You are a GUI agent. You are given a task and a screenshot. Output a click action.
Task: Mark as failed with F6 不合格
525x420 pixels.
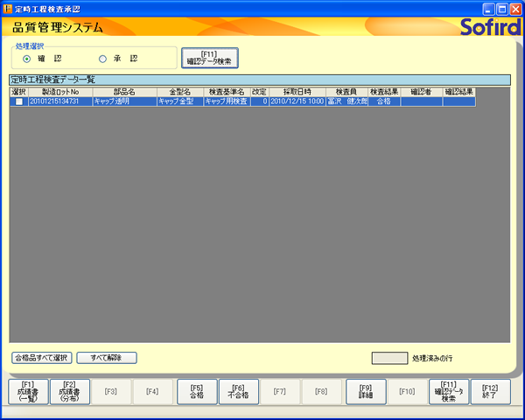coord(239,390)
